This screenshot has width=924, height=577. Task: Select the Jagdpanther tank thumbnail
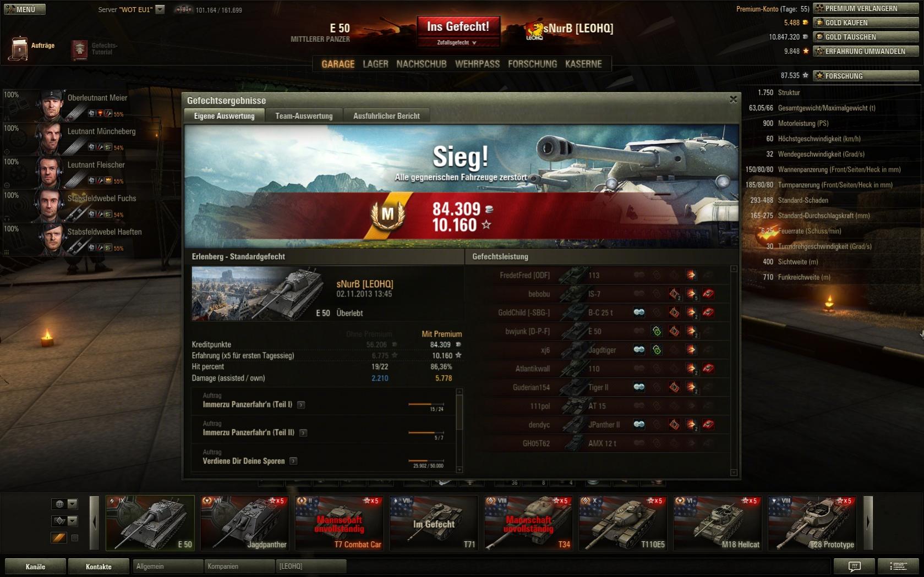click(245, 523)
